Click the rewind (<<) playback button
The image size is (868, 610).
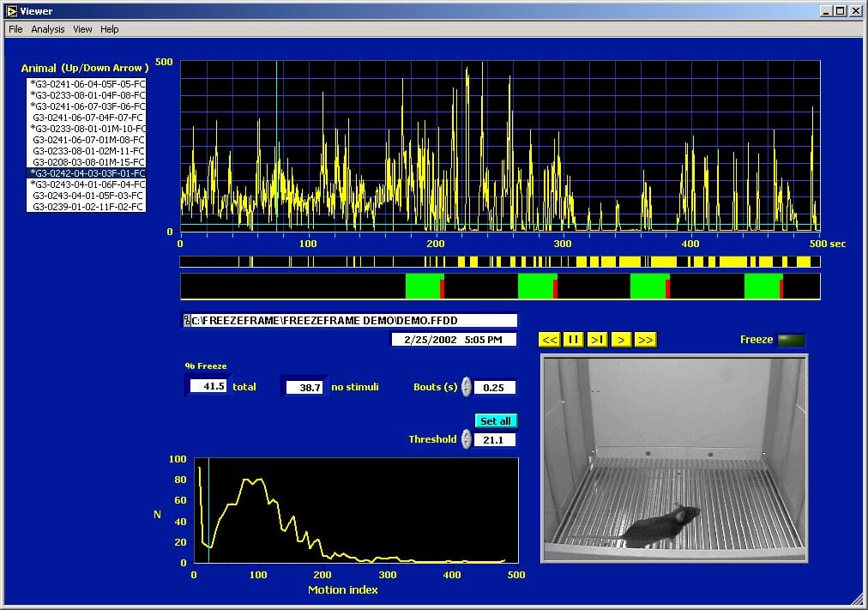(550, 340)
